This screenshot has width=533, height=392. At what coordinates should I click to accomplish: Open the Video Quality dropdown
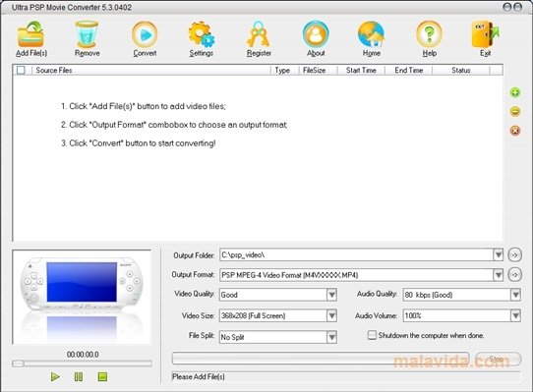(x=331, y=295)
